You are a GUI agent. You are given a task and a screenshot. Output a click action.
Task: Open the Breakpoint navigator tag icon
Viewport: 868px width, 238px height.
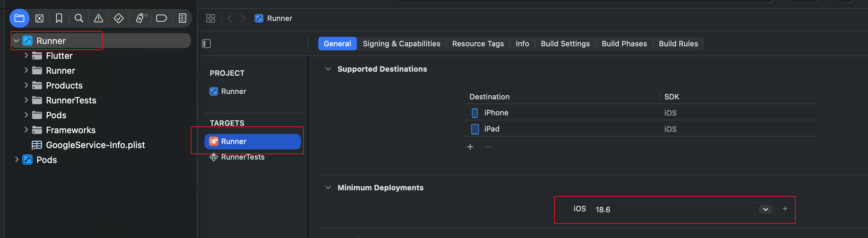pos(161,18)
